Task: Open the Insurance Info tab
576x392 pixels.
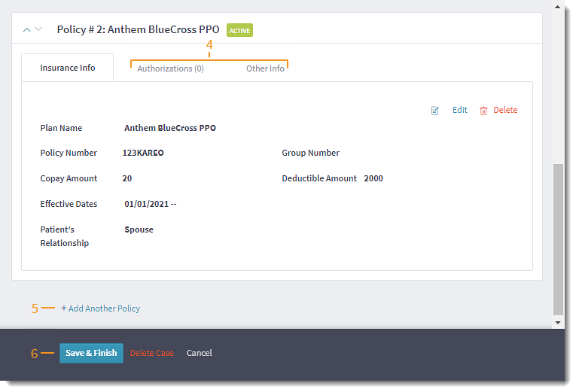Action: pos(68,68)
